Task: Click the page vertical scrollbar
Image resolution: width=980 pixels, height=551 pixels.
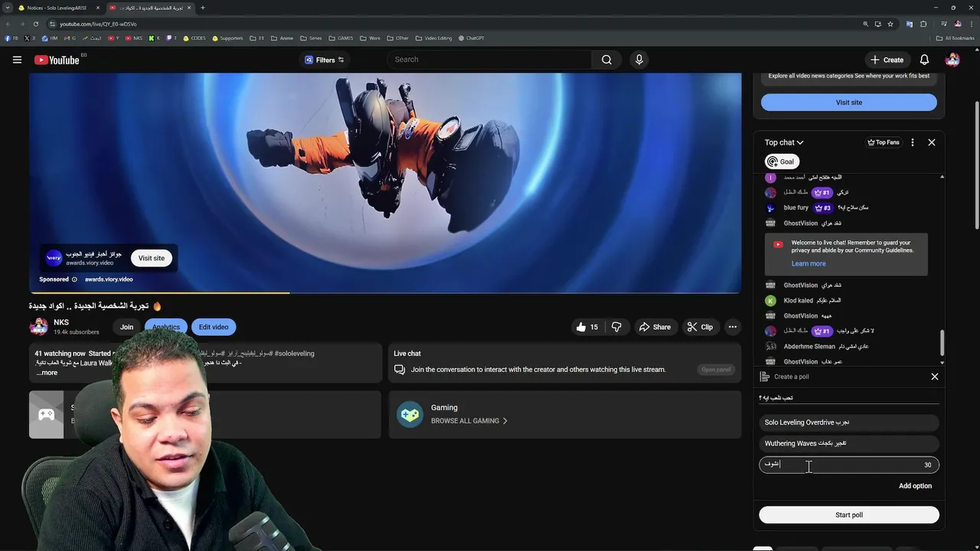Action: [976, 165]
